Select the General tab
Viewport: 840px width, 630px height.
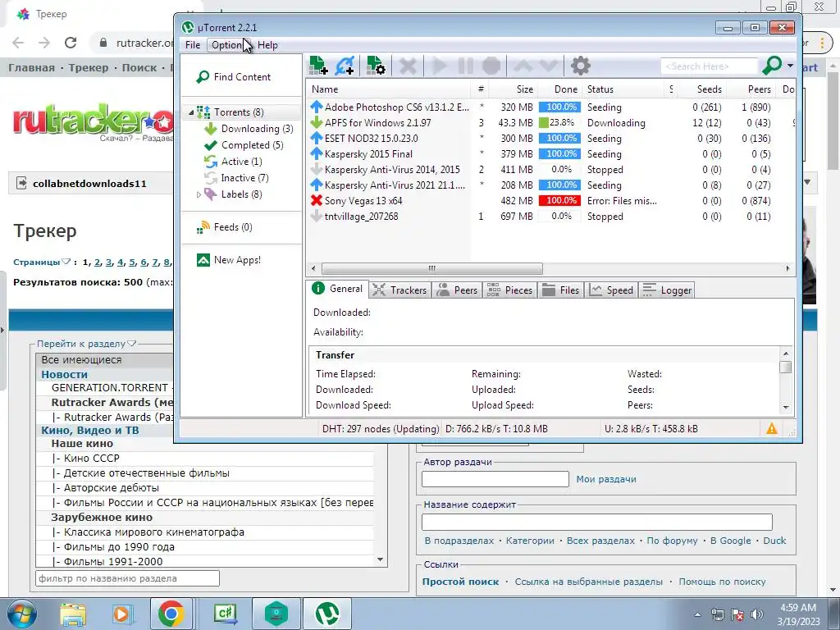(x=337, y=289)
